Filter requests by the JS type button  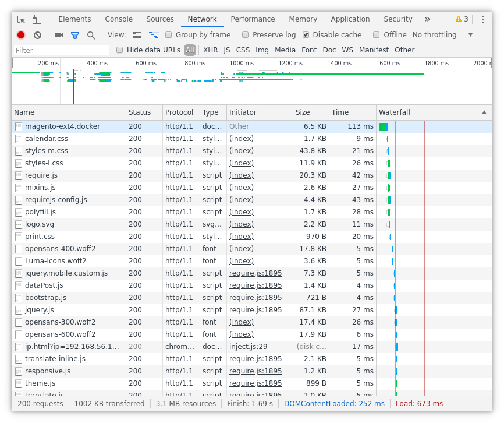pos(226,50)
